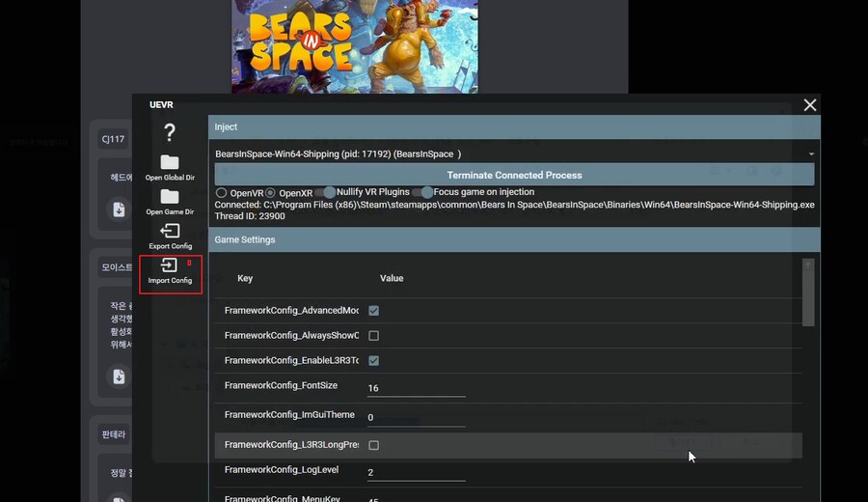Check the FrameworkConfig_AlwaysShowCursor checkbox
This screenshot has width=868, height=502.
pyautogui.click(x=373, y=336)
